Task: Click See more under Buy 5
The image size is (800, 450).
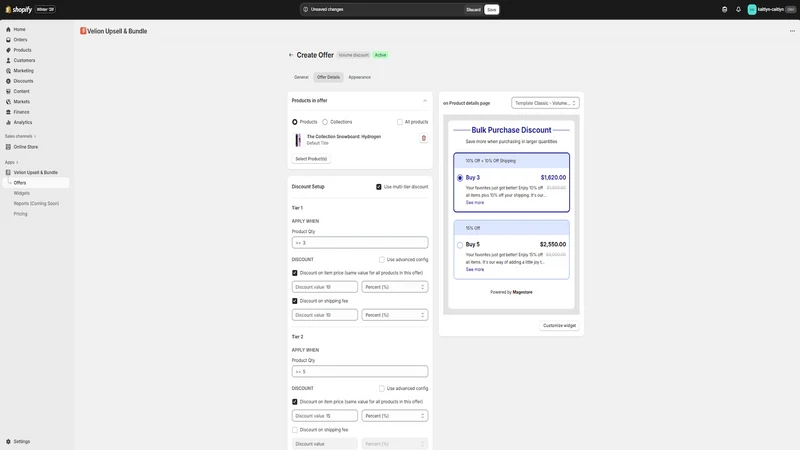Action: point(474,269)
